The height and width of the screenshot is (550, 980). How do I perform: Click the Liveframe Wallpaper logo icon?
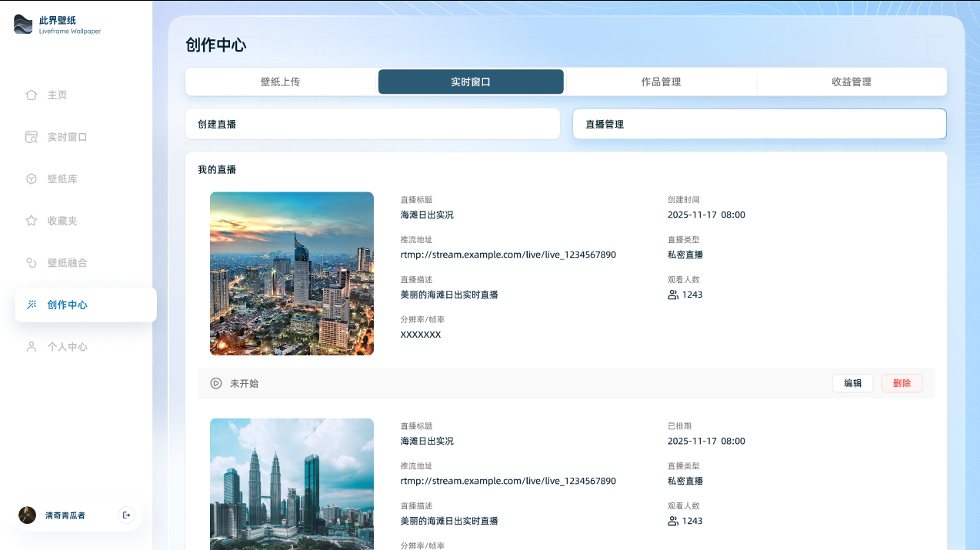pyautogui.click(x=23, y=25)
